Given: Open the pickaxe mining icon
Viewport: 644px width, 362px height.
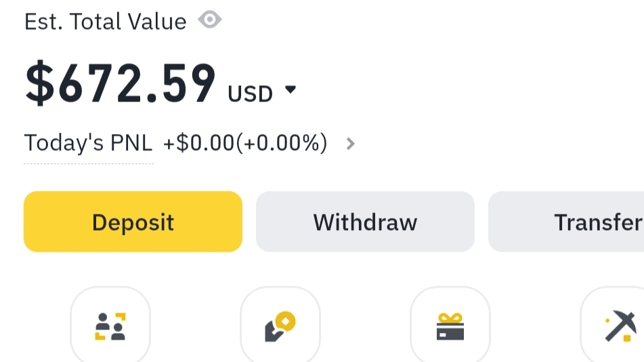Looking at the screenshot, I should tap(620, 326).
